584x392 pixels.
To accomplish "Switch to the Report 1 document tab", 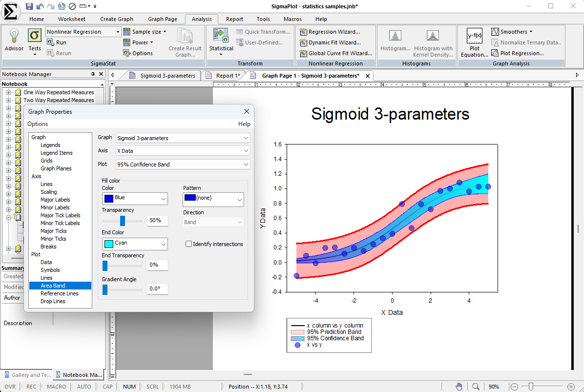I will (224, 76).
